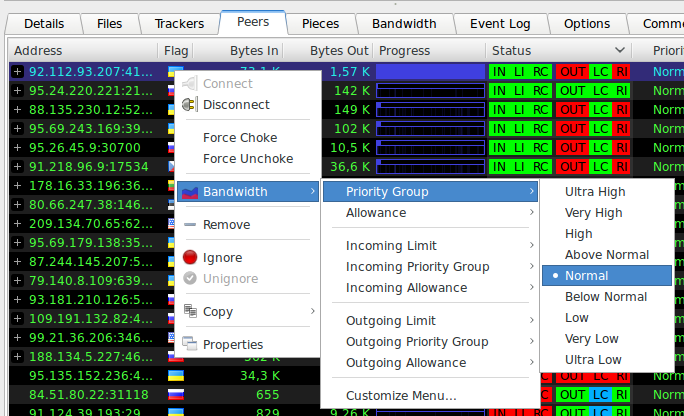This screenshot has width=684, height=416.
Task: Open the Incoming Limit submenu
Action: click(430, 246)
